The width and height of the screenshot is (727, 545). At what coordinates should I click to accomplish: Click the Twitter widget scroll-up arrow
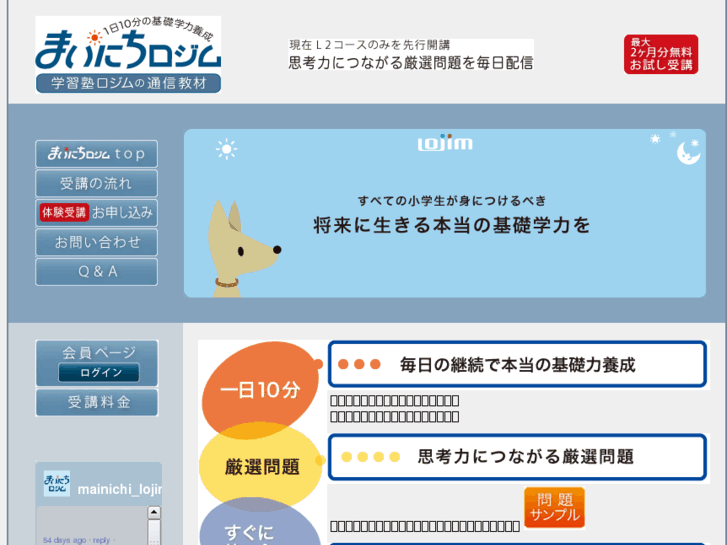(x=154, y=513)
